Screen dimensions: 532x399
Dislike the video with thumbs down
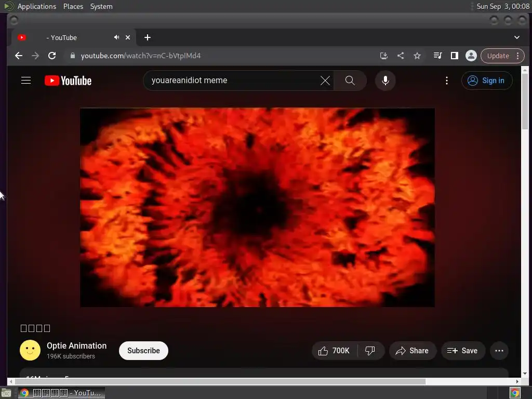coord(370,351)
